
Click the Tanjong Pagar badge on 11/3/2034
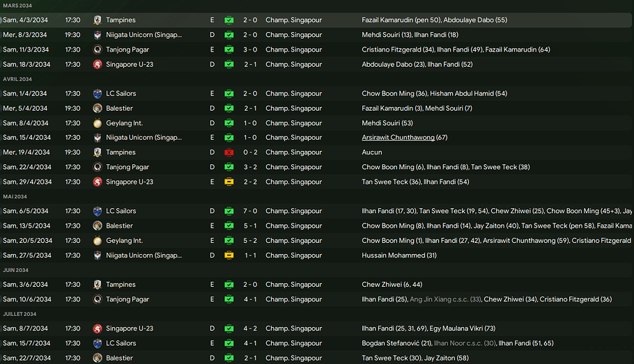pos(98,50)
